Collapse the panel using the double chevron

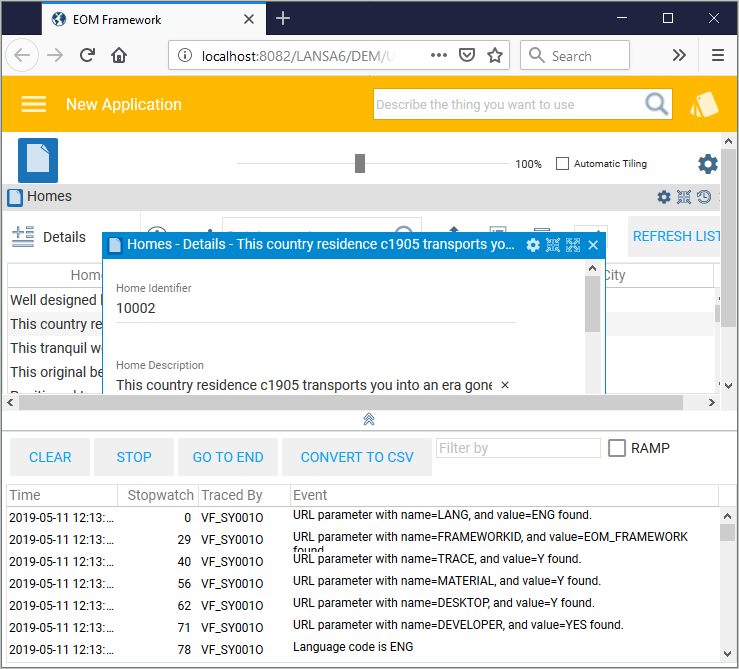coord(369,419)
